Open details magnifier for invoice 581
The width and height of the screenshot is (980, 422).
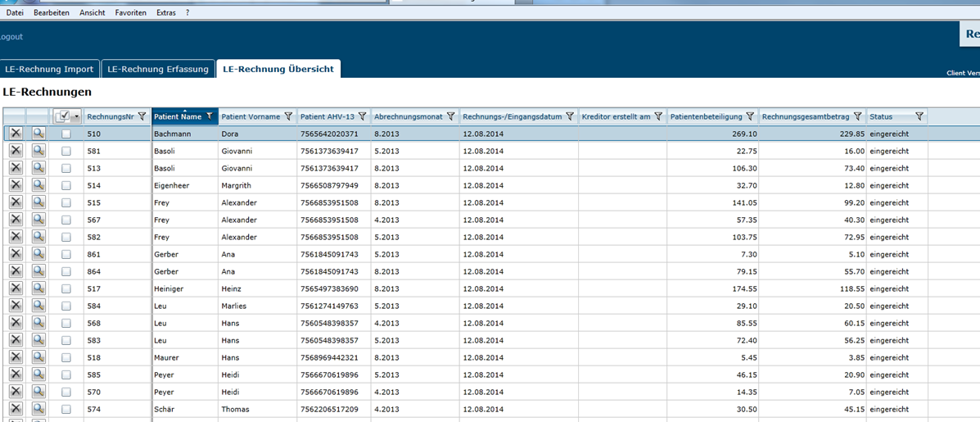tap(38, 151)
